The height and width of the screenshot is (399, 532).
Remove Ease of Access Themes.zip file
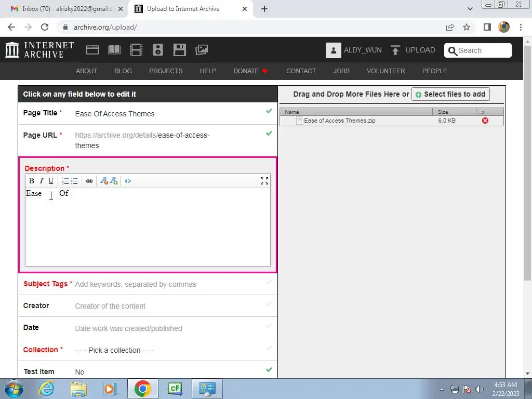[x=485, y=121]
